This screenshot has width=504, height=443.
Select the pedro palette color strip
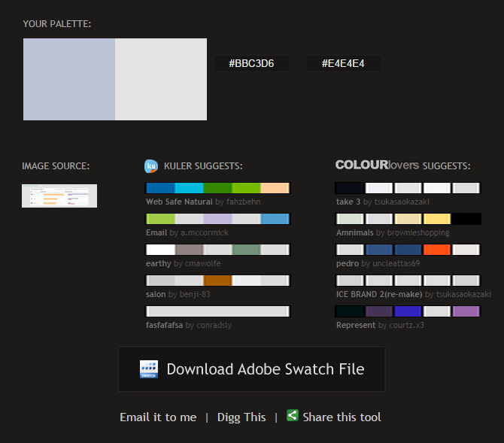408,250
